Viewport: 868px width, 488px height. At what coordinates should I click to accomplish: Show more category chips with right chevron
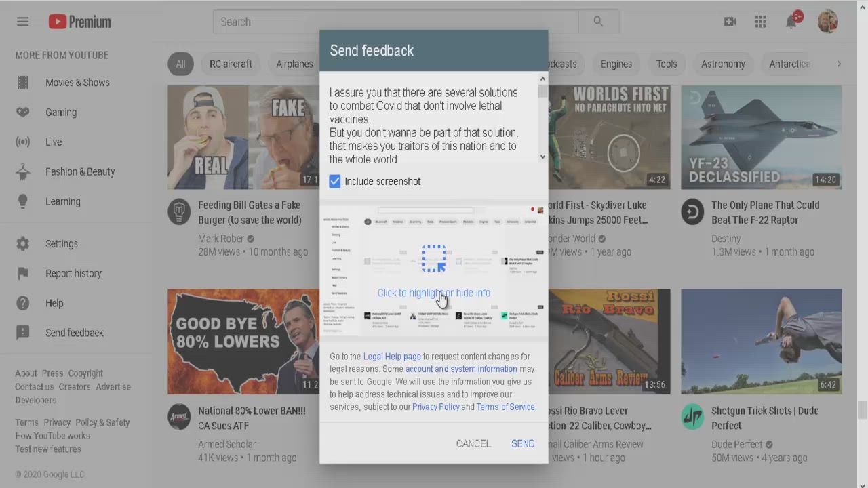(839, 64)
